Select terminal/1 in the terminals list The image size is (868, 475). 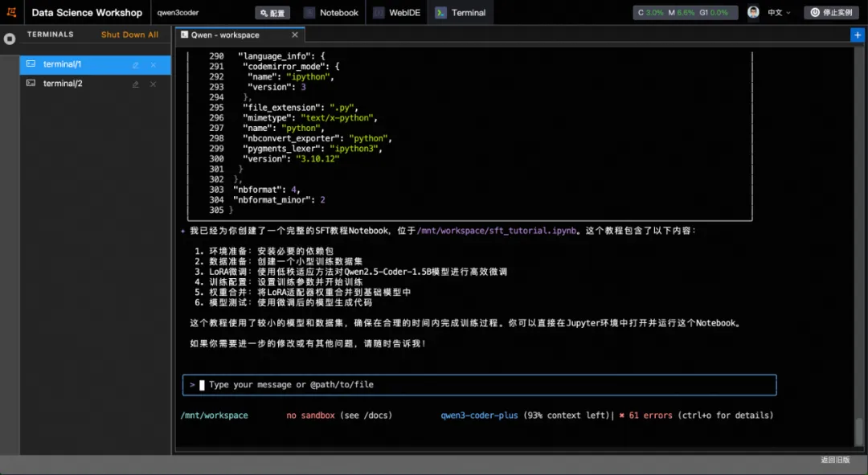(95, 64)
